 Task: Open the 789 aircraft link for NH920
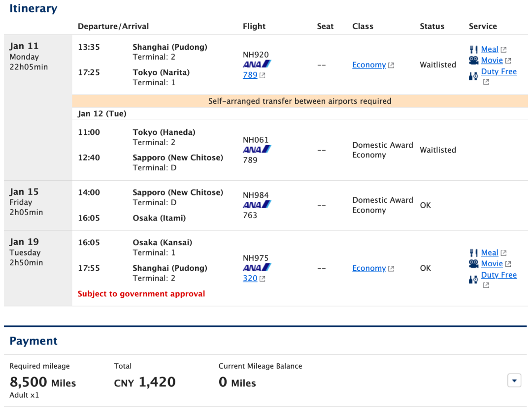click(x=250, y=75)
